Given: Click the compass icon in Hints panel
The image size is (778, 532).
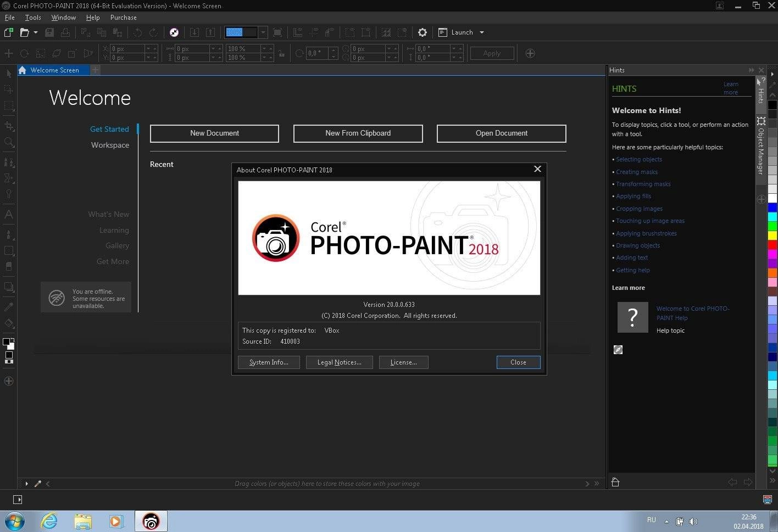Looking at the screenshot, I should click(618, 350).
